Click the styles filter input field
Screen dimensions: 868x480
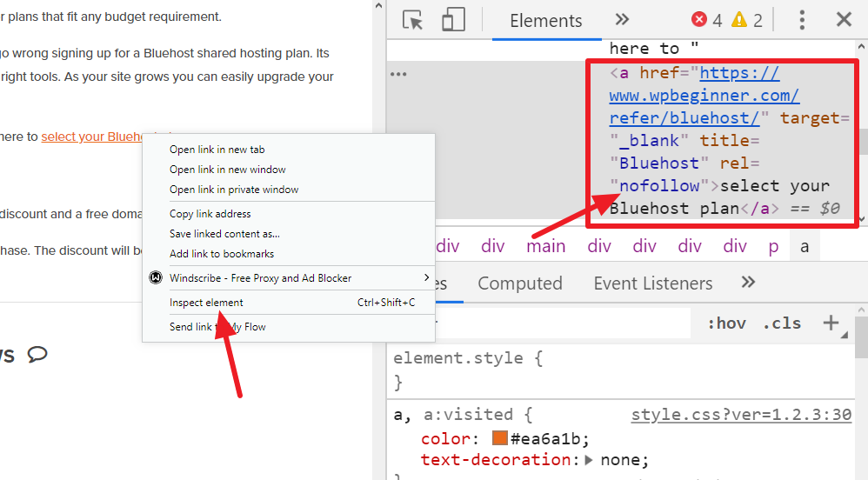(x=564, y=323)
